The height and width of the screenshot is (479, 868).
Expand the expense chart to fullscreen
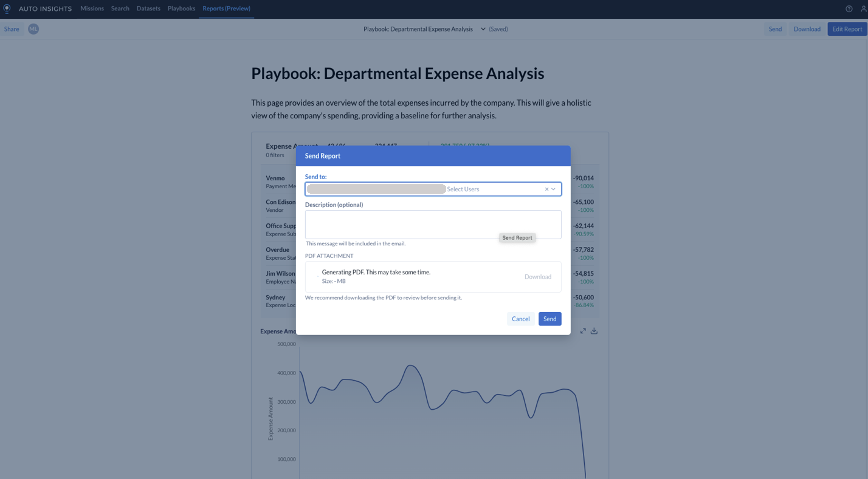[583, 331]
